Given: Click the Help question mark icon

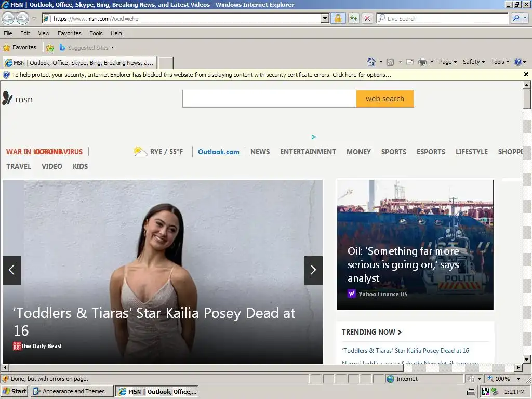Looking at the screenshot, I should [x=518, y=62].
